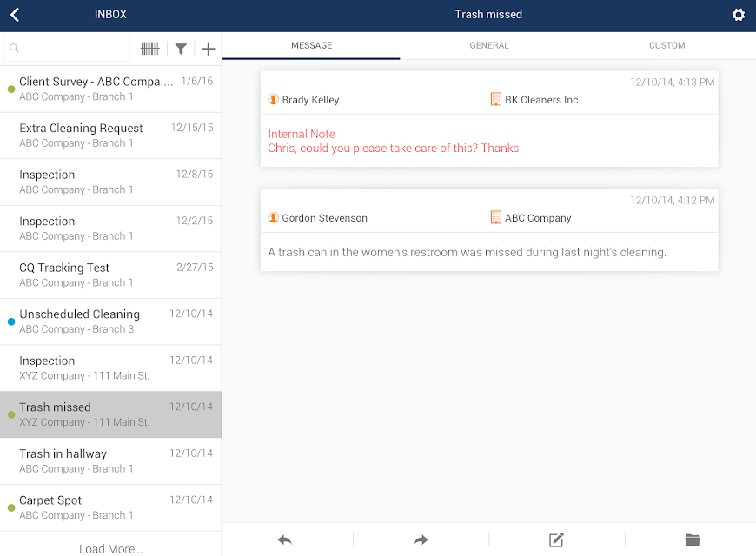Open the inbox filter funnel

click(x=181, y=49)
